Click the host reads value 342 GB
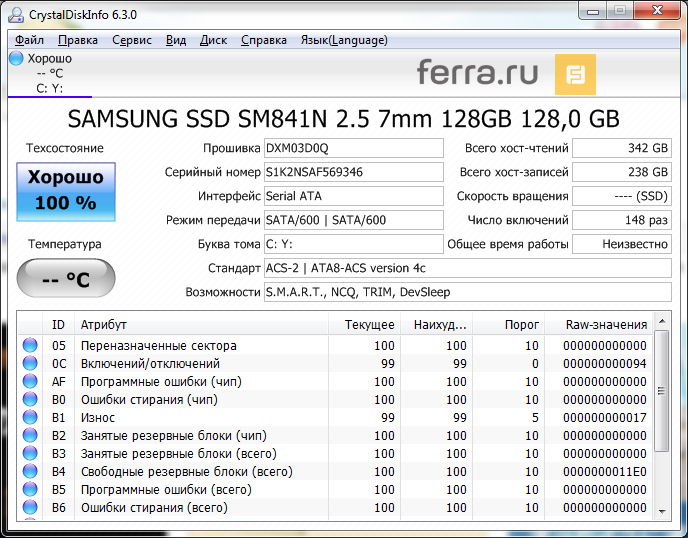The width and height of the screenshot is (688, 538). pos(622,148)
